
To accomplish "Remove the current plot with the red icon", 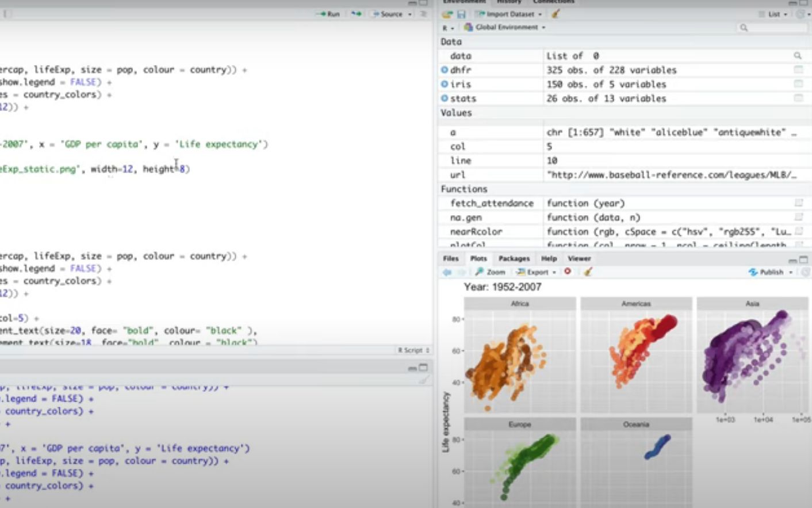I will (x=567, y=272).
